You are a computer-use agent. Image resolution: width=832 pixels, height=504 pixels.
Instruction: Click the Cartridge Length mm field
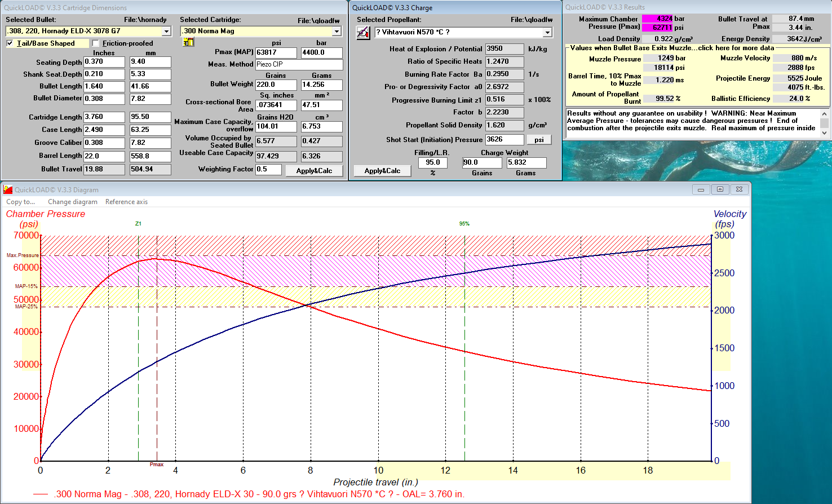click(x=150, y=117)
